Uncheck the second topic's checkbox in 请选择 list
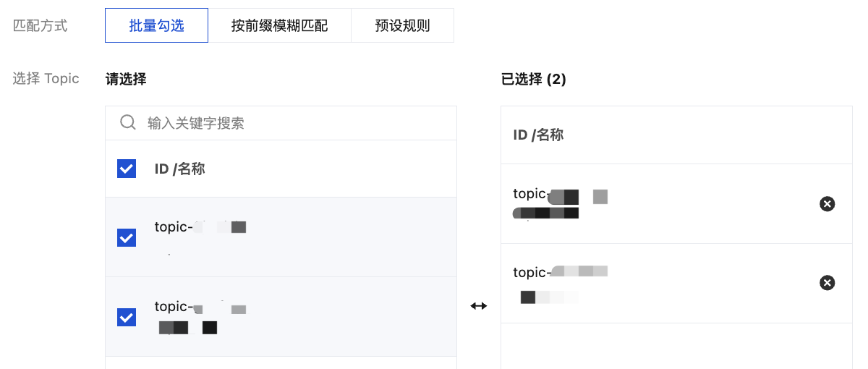The height and width of the screenshot is (369, 868). click(127, 317)
